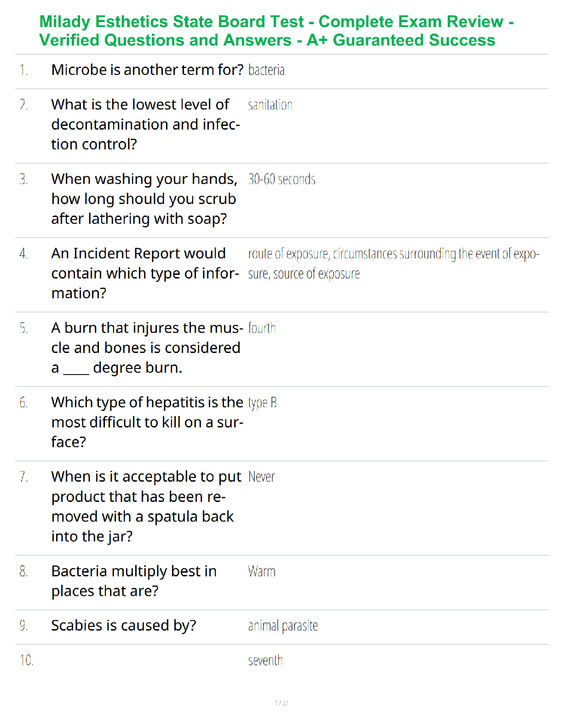563x728 pixels.
Task: Select the Incident Report question text
Action: pyautogui.click(x=145, y=273)
